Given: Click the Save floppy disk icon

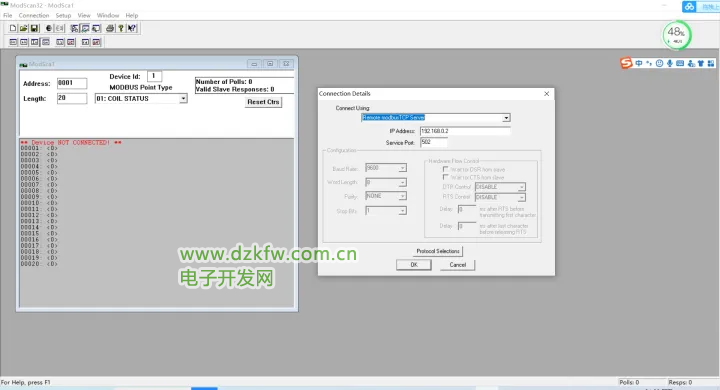Looking at the screenshot, I should 34,28.
